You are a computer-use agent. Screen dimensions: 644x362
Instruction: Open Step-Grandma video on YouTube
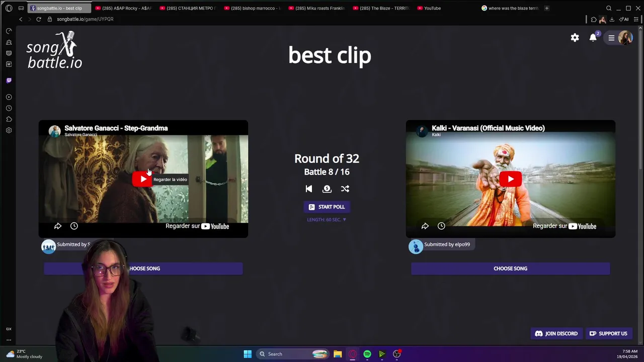point(197,226)
